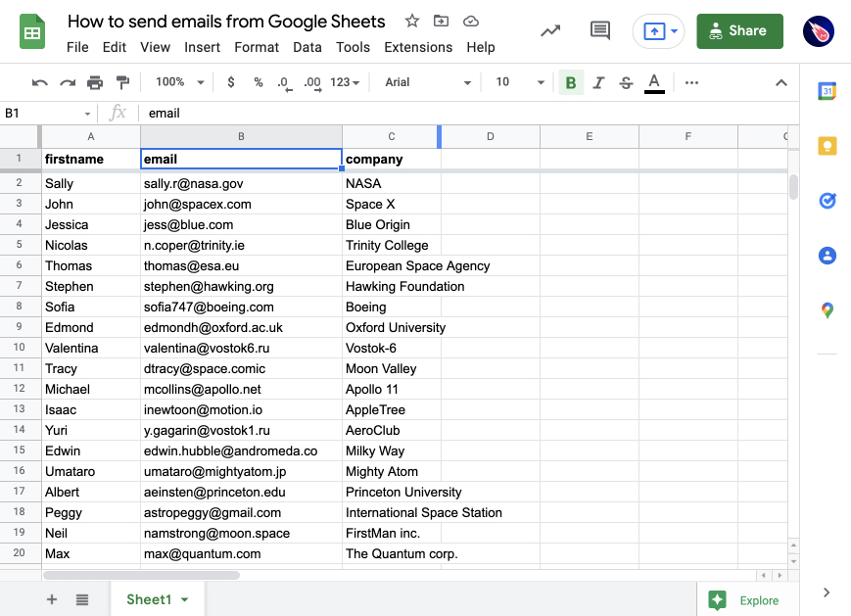Toggle bold formatting

point(571,82)
